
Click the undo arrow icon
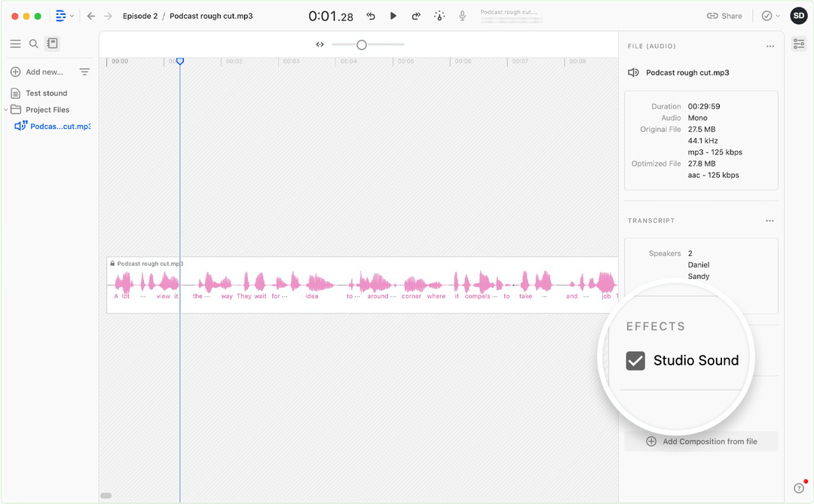[x=370, y=15]
